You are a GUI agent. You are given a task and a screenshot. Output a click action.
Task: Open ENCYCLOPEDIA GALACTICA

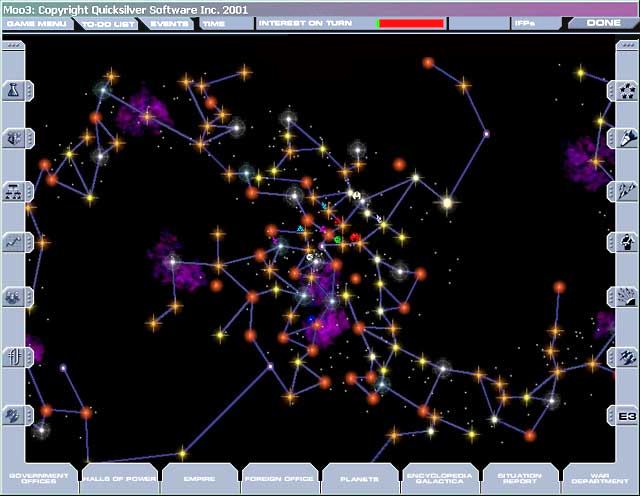(440, 478)
